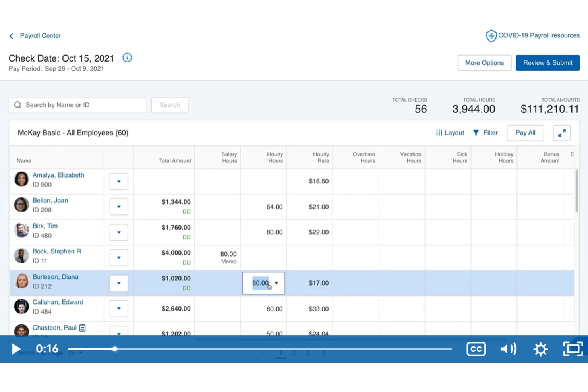Play the video
Viewport: 588px width, 392px height.
tap(16, 349)
